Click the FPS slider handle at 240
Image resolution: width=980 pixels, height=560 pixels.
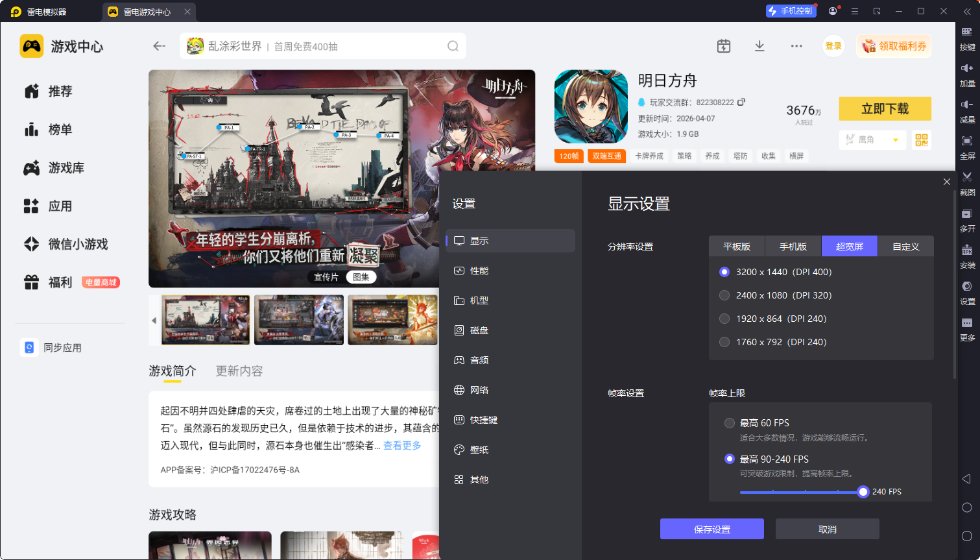(x=863, y=492)
